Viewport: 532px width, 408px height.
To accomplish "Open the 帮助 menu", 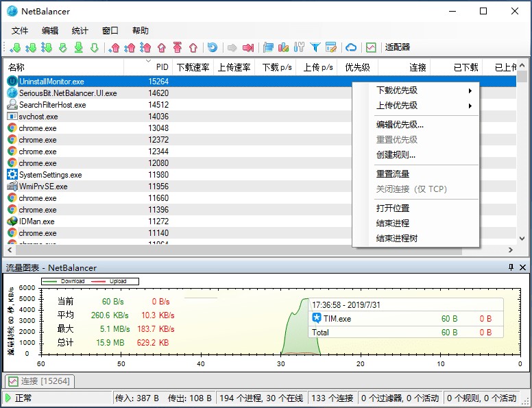I will (x=141, y=31).
